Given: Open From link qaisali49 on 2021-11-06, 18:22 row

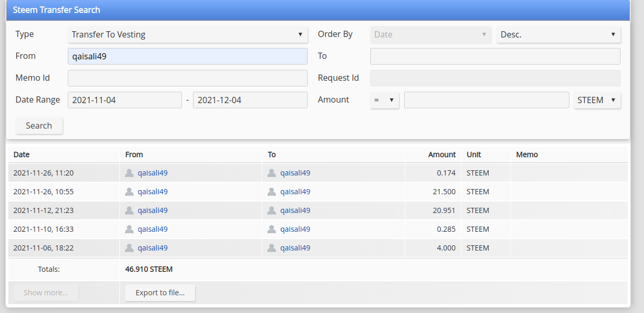Looking at the screenshot, I should click(x=153, y=248).
